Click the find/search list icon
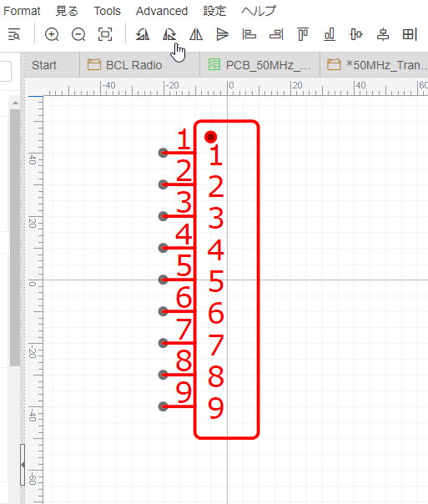Image resolution: width=428 pixels, height=504 pixels. click(14, 34)
